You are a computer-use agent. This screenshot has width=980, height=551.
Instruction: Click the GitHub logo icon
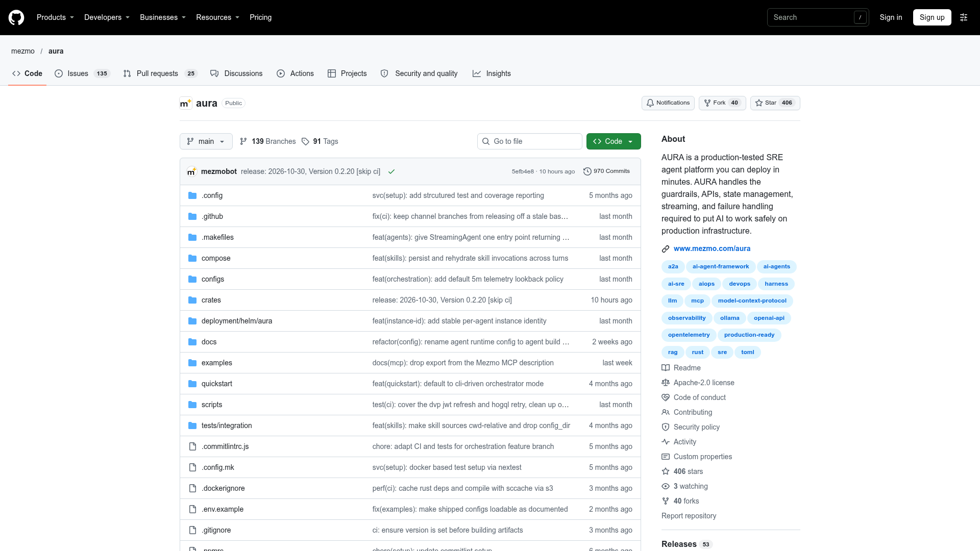pyautogui.click(x=16, y=17)
